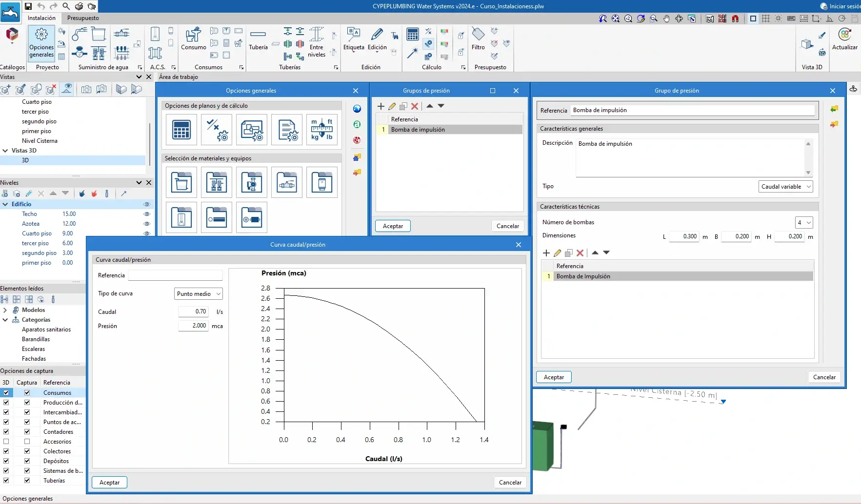861x504 pixels.
Task: Click Aceptar in Curva caudal/presión dialog
Action: pos(109,482)
